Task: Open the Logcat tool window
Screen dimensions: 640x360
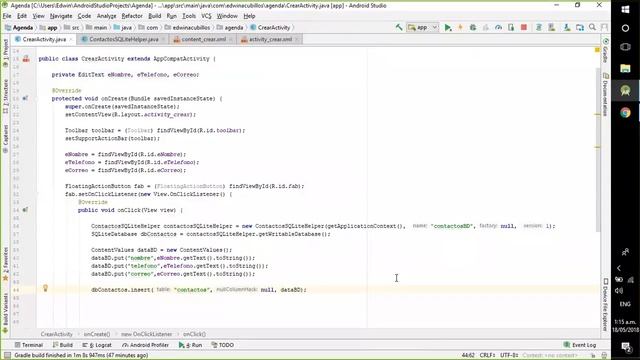Action: click(x=97, y=345)
